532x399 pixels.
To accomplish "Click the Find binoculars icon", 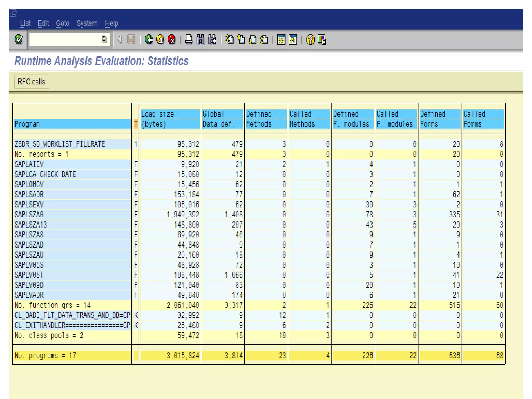I will click(x=200, y=40).
